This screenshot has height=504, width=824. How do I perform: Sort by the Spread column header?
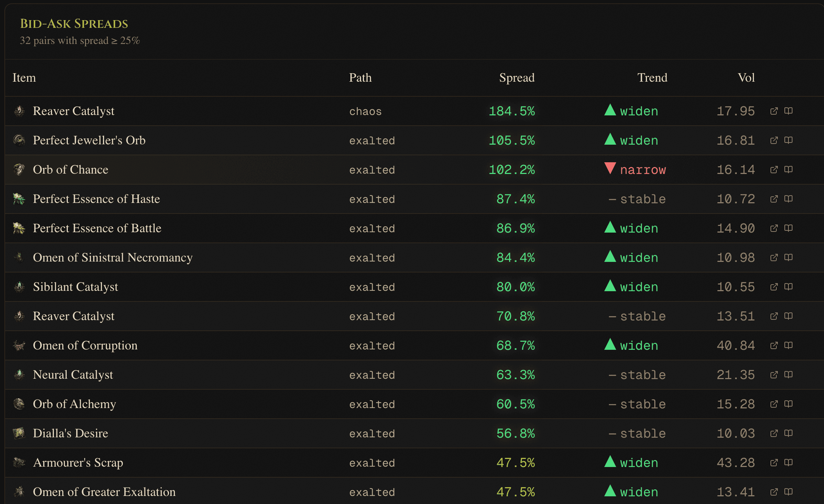point(517,78)
